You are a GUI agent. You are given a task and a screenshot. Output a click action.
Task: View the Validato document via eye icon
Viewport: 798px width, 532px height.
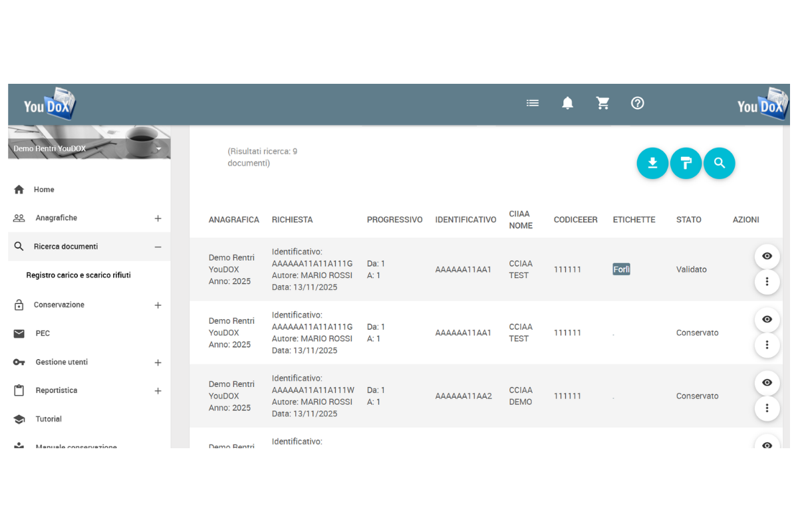click(x=767, y=257)
